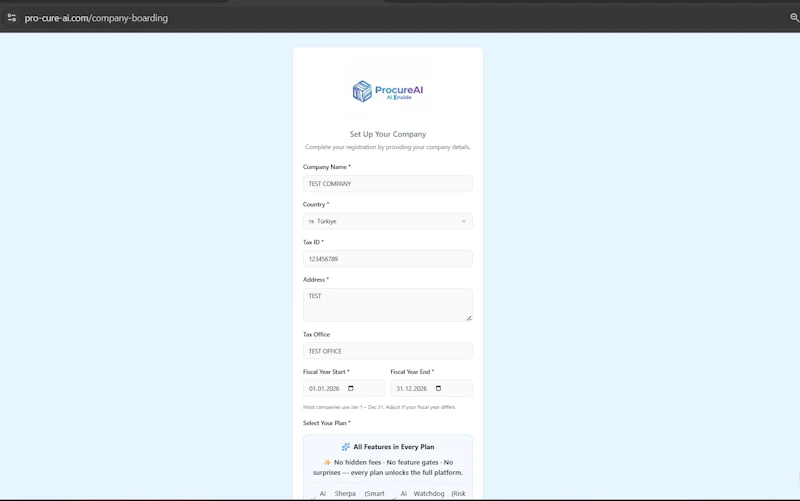
Task: Click the resize handle of Address textarea
Action: click(x=468, y=318)
